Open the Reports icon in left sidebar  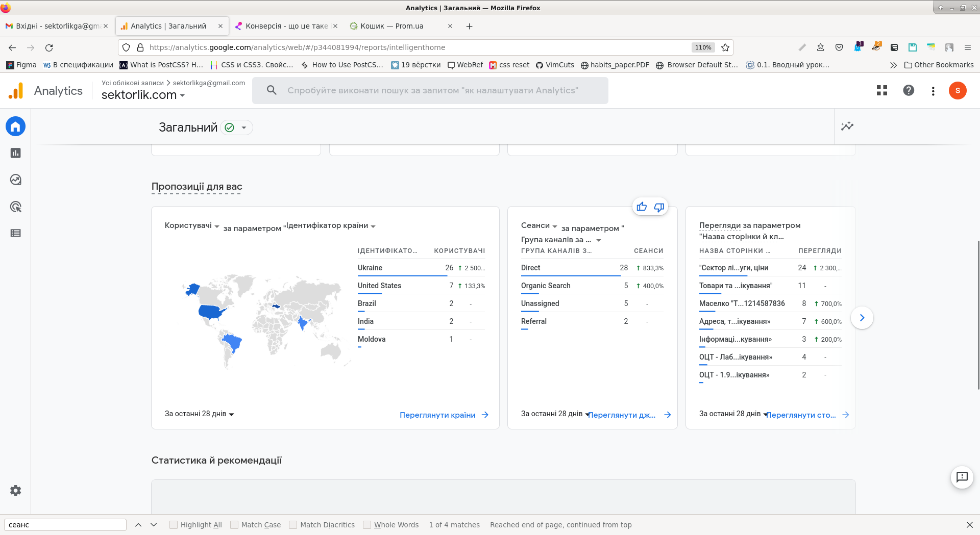(x=15, y=153)
